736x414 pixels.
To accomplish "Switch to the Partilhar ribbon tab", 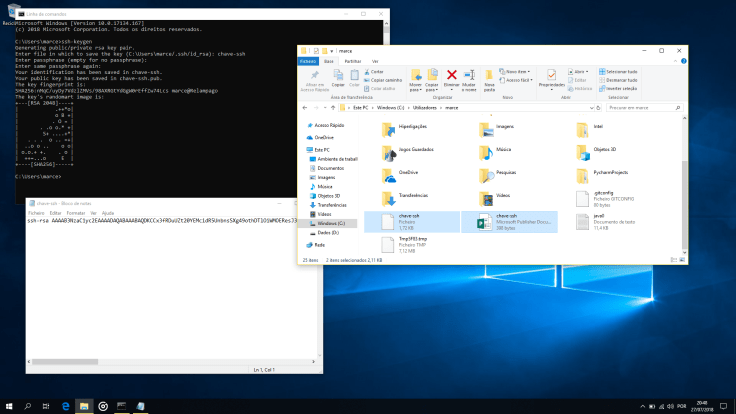I will 352,61.
